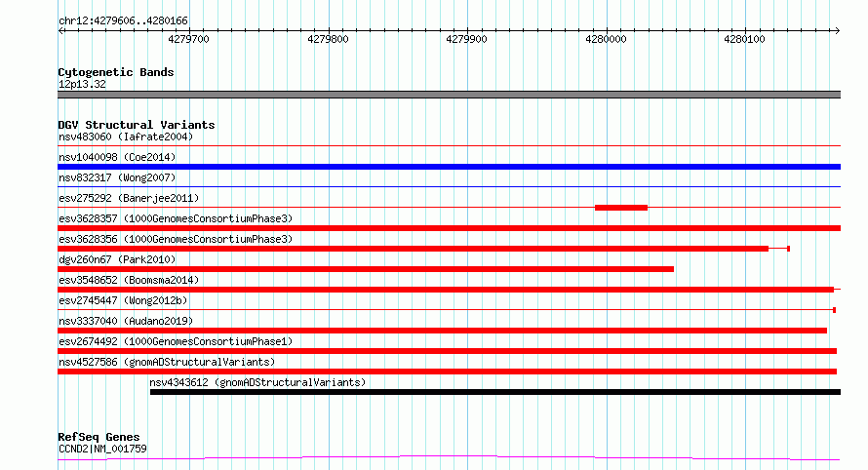Click the red nsv4527586 variant bar

click(x=448, y=372)
